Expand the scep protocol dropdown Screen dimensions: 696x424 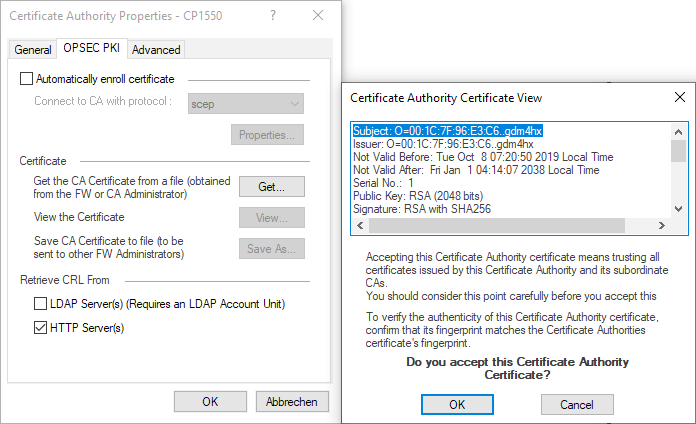[x=246, y=103]
